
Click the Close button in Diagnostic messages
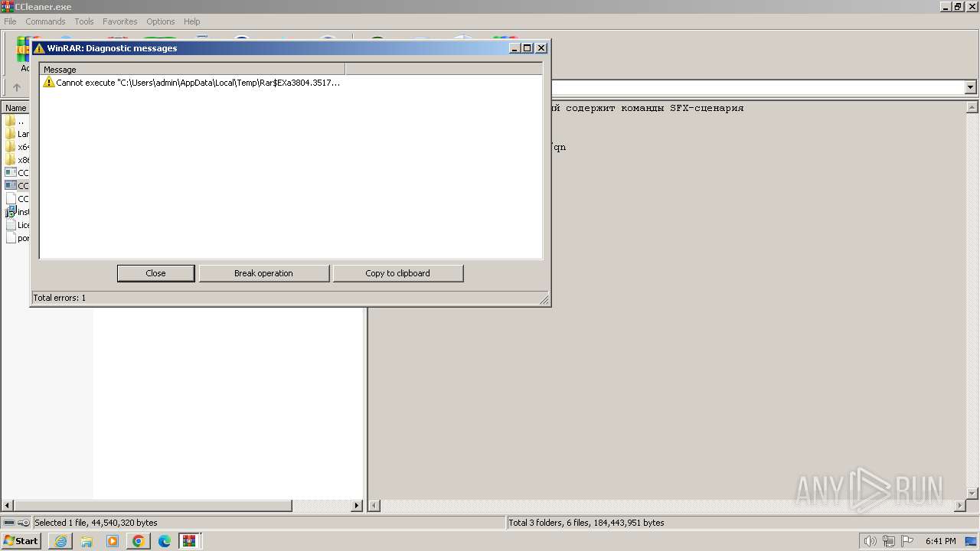click(155, 273)
